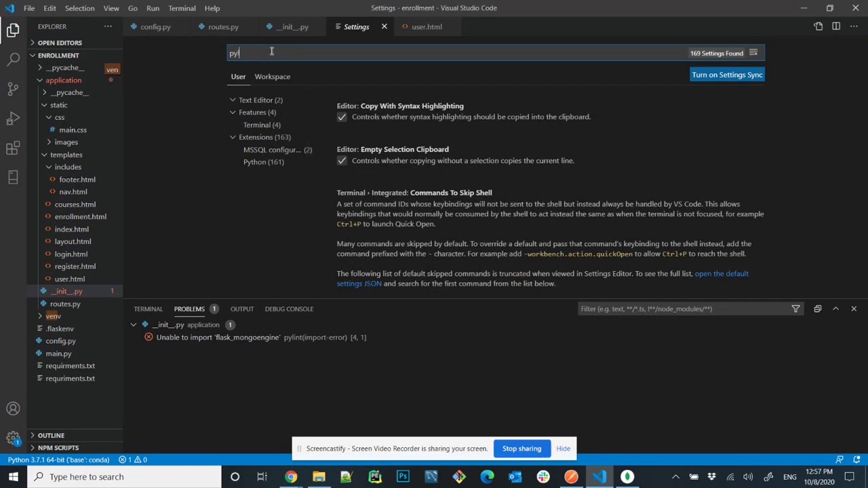Open Photoshop from the taskbar

tap(403, 476)
